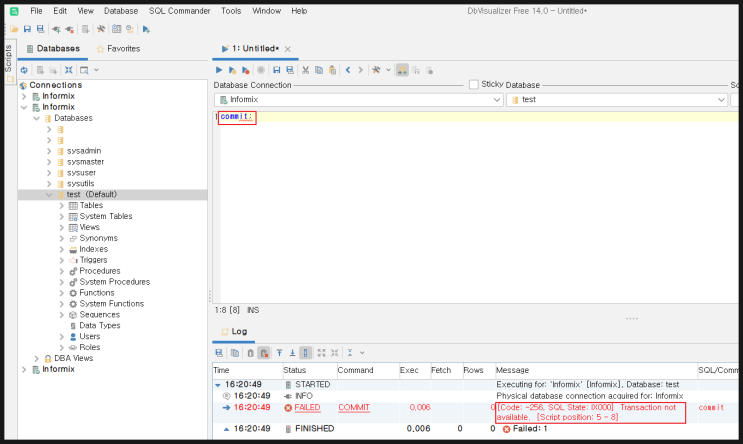The height and width of the screenshot is (444, 743).
Task: Click the Commit icon in editor toolbar
Action: pyautogui.click(x=416, y=71)
